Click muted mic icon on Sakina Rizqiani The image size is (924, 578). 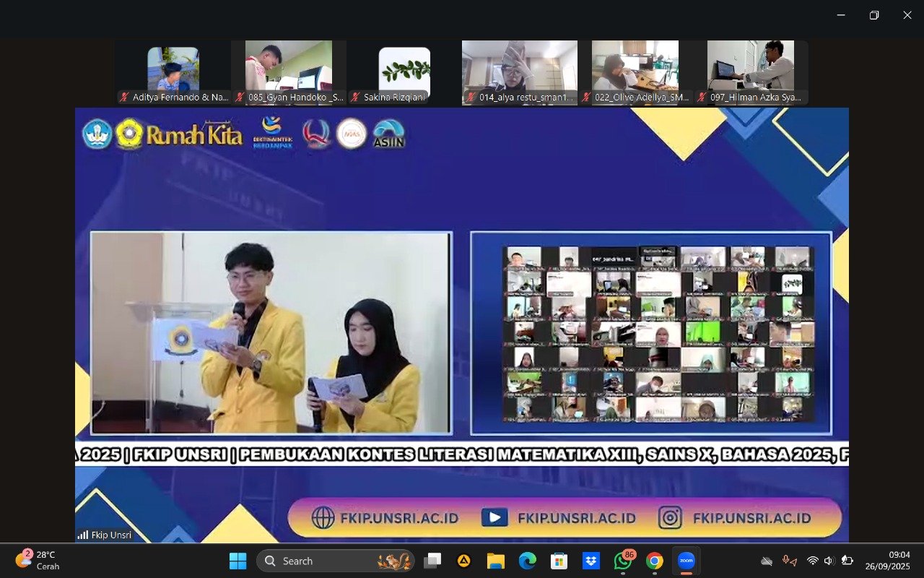pos(355,97)
